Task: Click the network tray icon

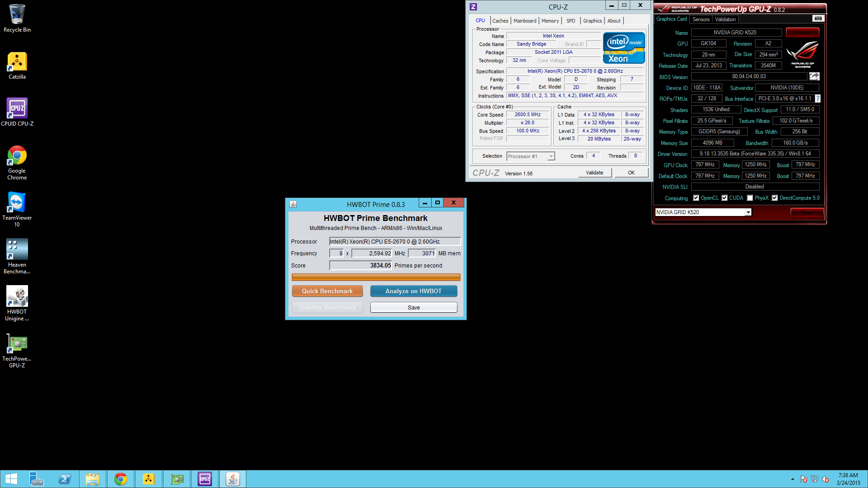Action: pos(815,479)
